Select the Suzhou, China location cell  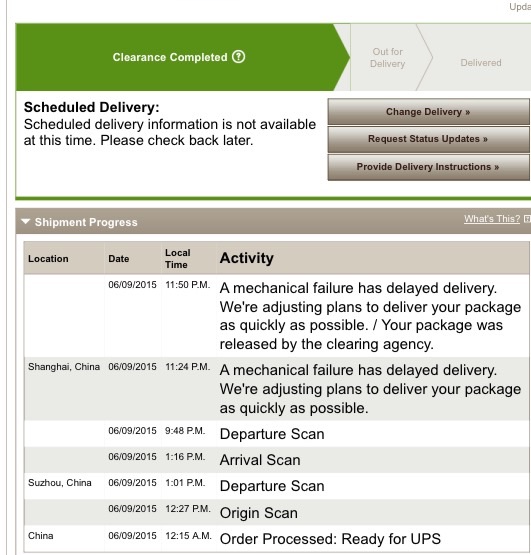[x=60, y=483]
